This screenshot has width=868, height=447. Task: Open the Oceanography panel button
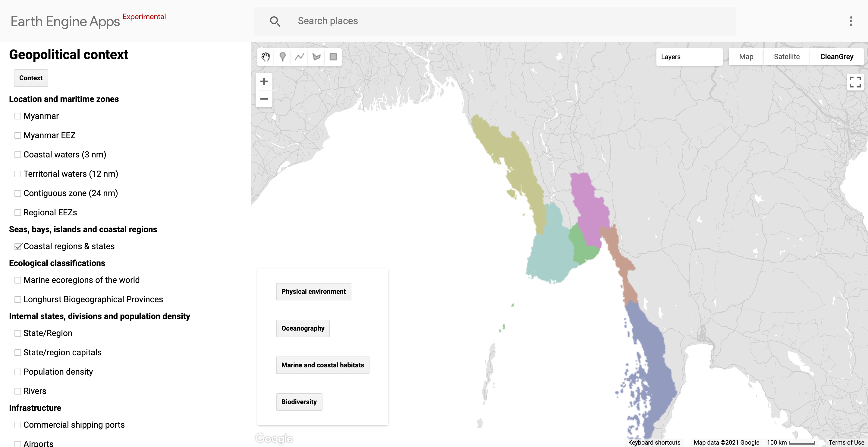tap(303, 328)
